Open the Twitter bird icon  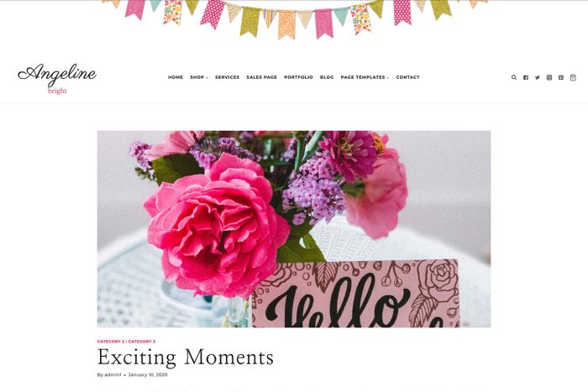coord(538,77)
